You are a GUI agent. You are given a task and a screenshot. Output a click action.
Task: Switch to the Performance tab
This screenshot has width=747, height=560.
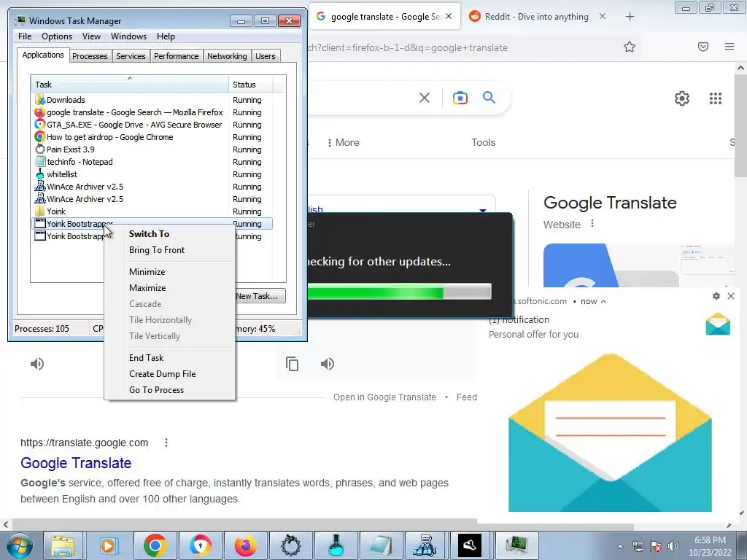(177, 56)
